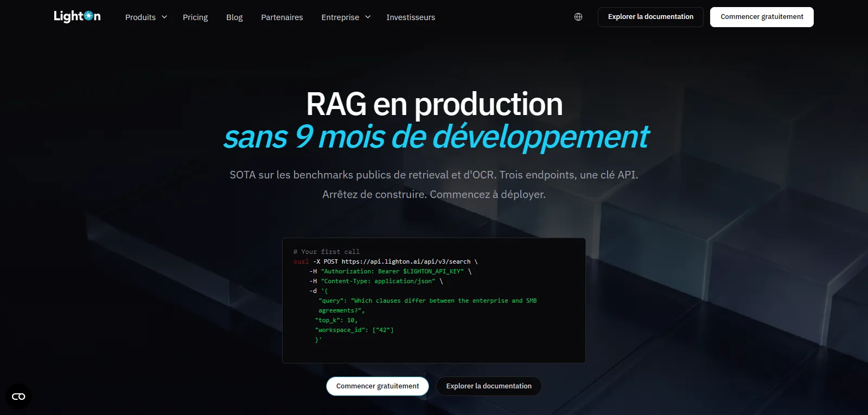The height and width of the screenshot is (415, 868).
Task: Click the LightOn logo
Action: [x=77, y=17]
